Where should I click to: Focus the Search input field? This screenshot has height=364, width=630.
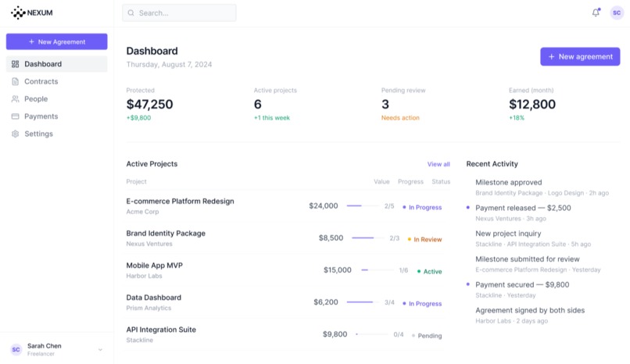pyautogui.click(x=179, y=12)
